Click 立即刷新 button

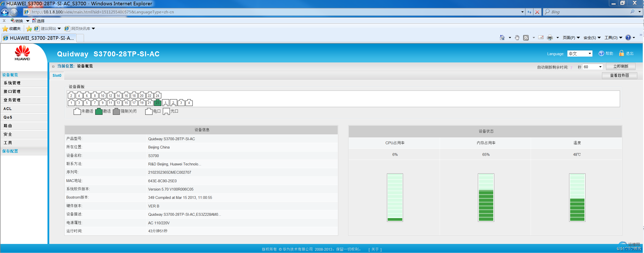(x=621, y=66)
